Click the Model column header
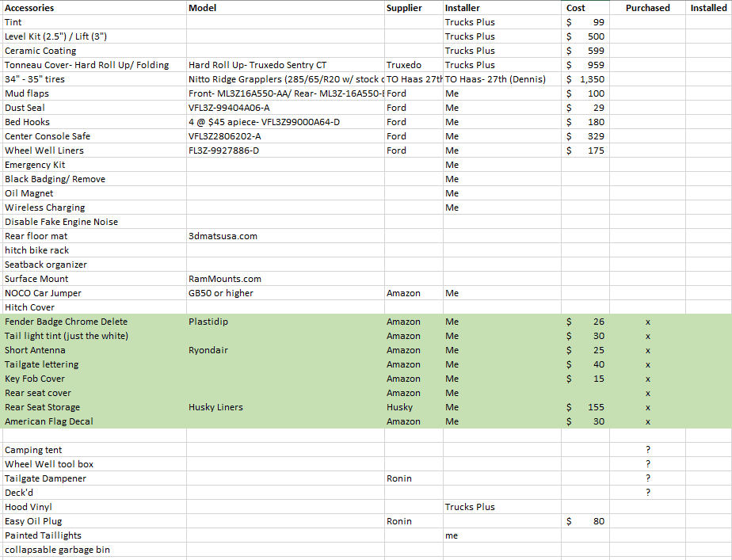 pos(203,8)
